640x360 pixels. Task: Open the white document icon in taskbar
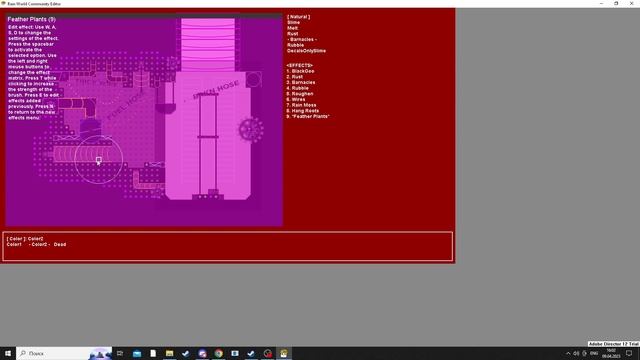(153, 353)
